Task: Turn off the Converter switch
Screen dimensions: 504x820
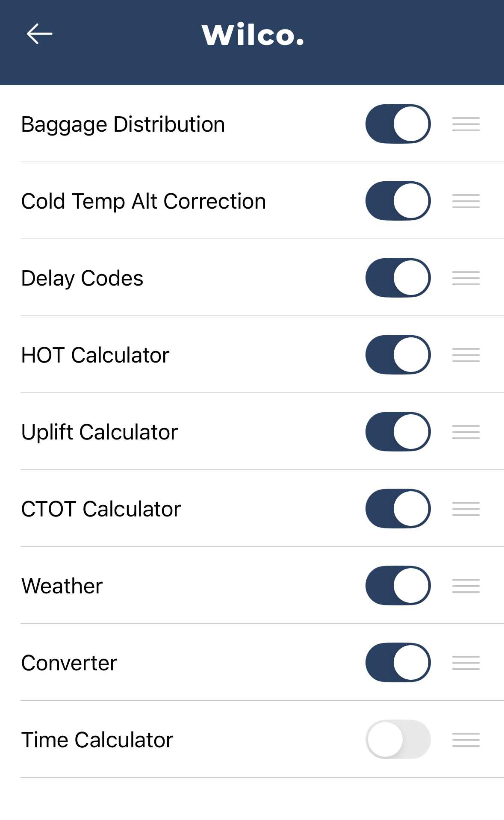Action: (398, 663)
